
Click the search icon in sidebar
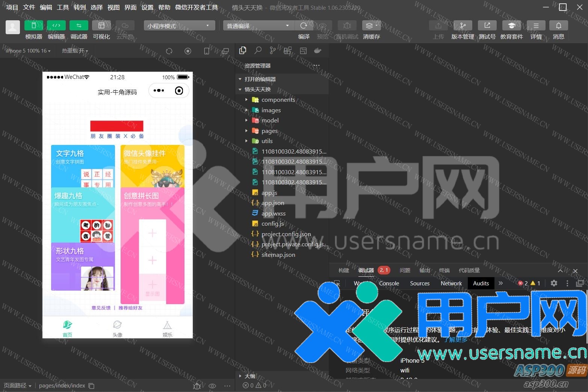pos(258,50)
